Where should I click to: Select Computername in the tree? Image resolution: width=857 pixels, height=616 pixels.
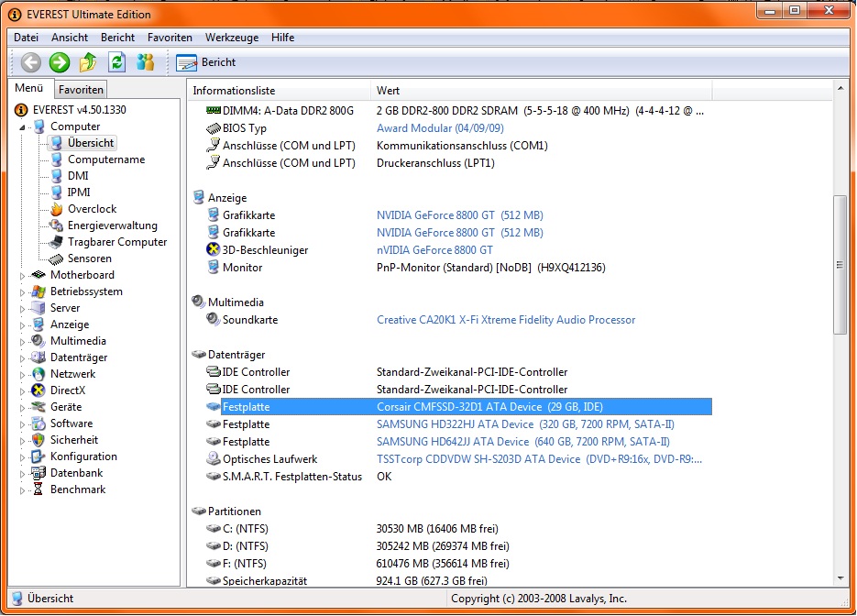(106, 159)
